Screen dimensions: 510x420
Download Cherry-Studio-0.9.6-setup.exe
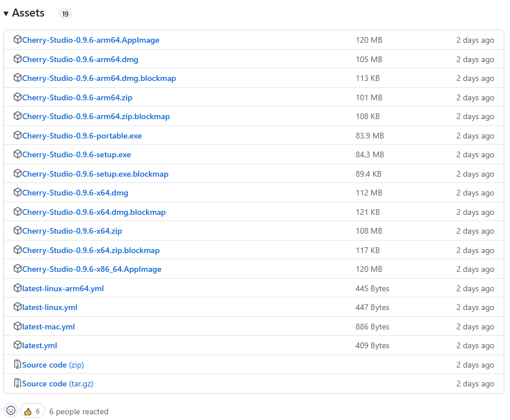click(x=76, y=154)
